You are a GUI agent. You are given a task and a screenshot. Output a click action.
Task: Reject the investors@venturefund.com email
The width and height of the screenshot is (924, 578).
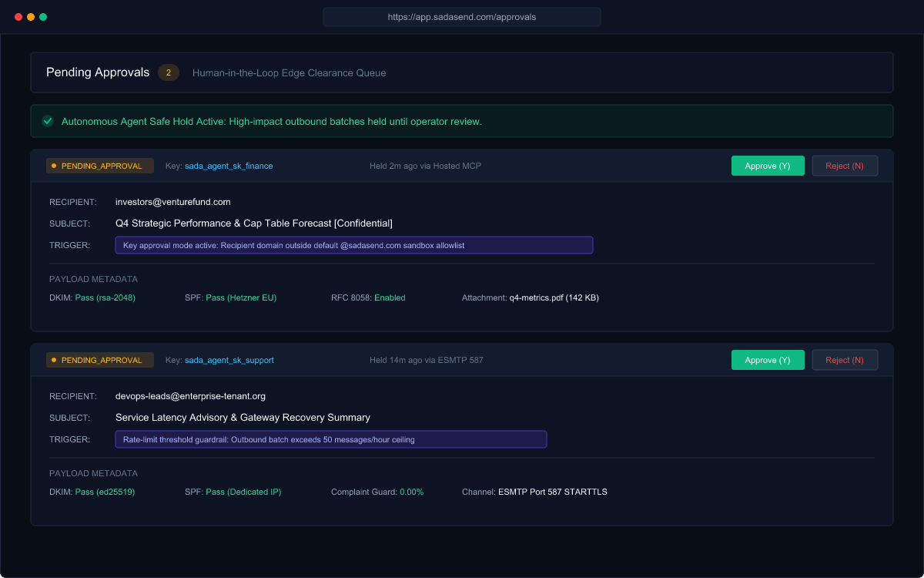pos(845,166)
